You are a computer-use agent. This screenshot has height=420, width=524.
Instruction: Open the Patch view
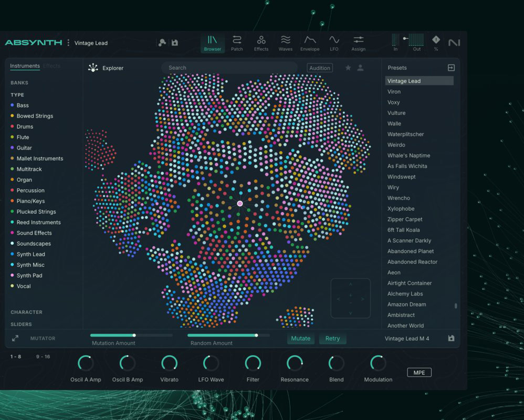pyautogui.click(x=237, y=43)
